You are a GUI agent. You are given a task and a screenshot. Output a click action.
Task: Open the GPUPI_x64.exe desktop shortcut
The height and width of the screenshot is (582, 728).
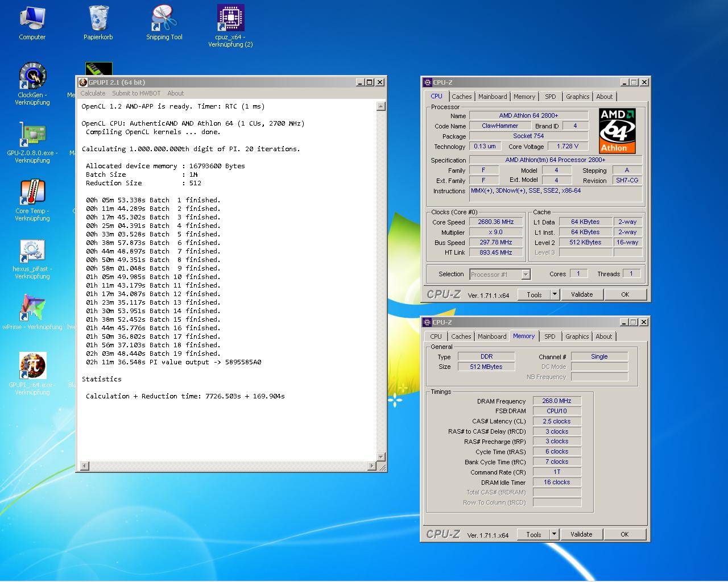(32, 373)
